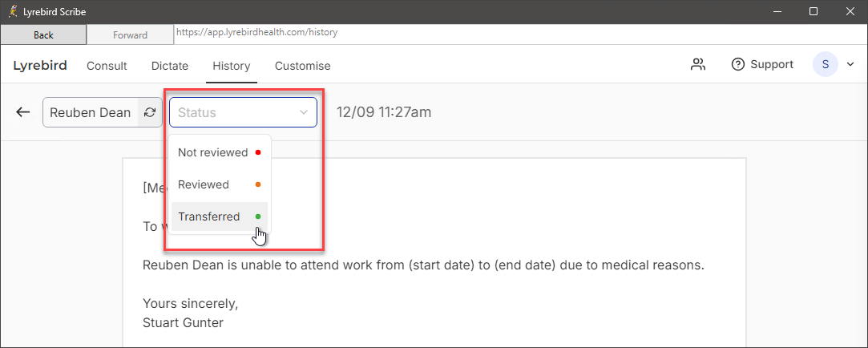Click the Support question mark icon
Viewport: 868px width, 348px height.
(x=738, y=65)
